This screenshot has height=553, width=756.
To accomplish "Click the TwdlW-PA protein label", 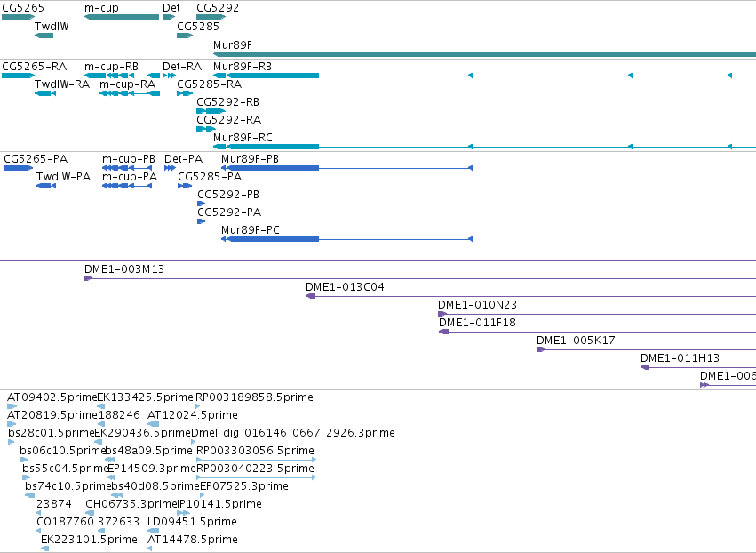I will pyautogui.click(x=64, y=177).
